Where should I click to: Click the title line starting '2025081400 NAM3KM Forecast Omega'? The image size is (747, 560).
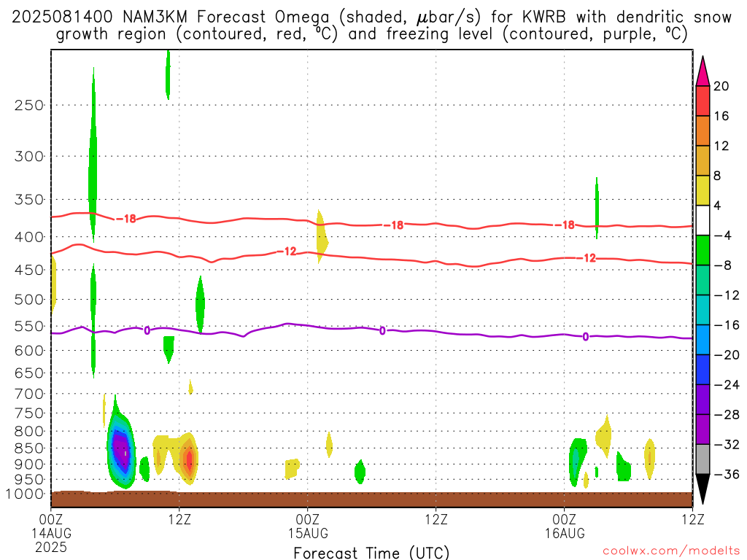point(371,17)
